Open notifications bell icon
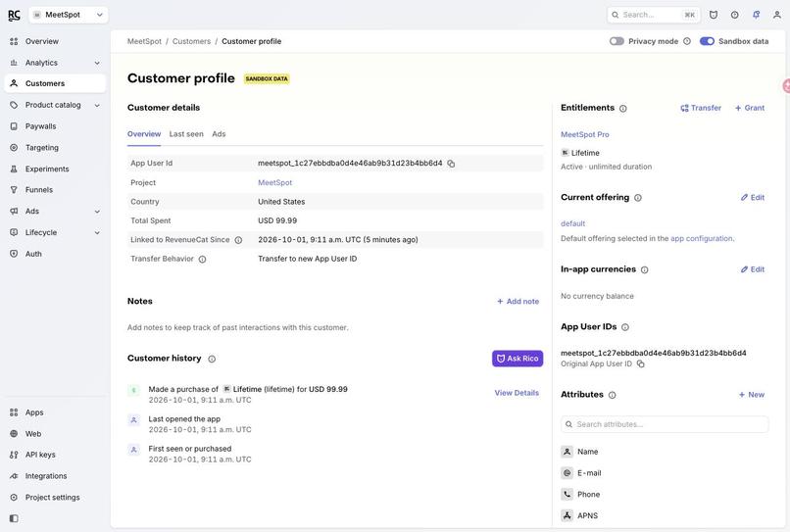This screenshot has width=790, height=532. [x=757, y=15]
